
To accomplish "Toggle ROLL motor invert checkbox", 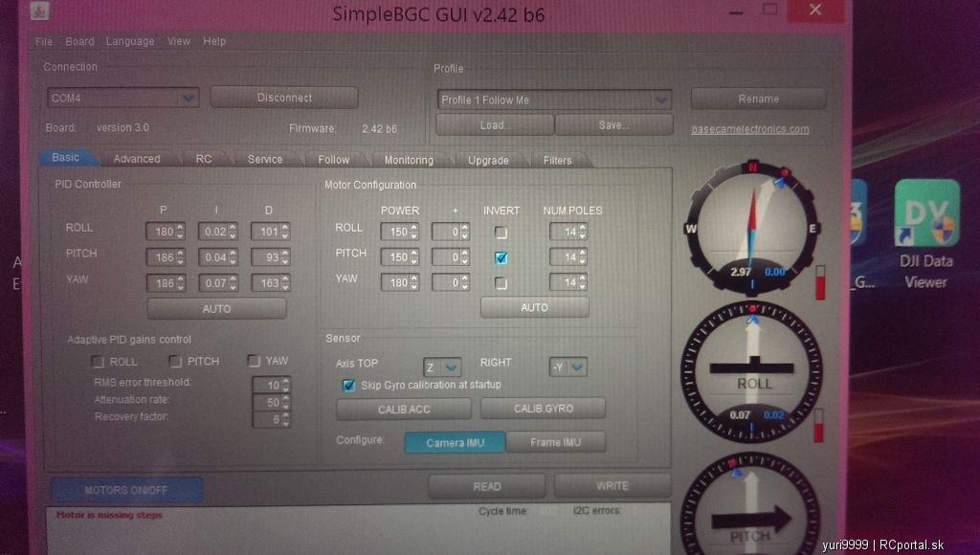I will 501,233.
